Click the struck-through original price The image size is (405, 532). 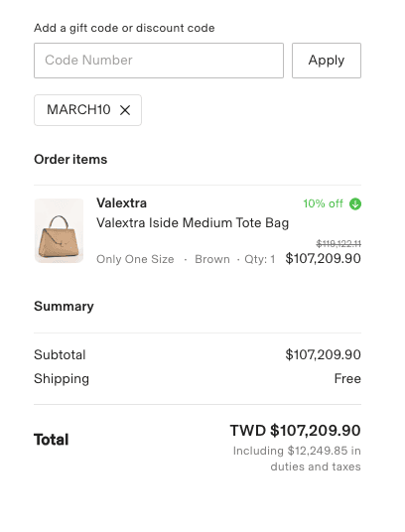coord(338,243)
